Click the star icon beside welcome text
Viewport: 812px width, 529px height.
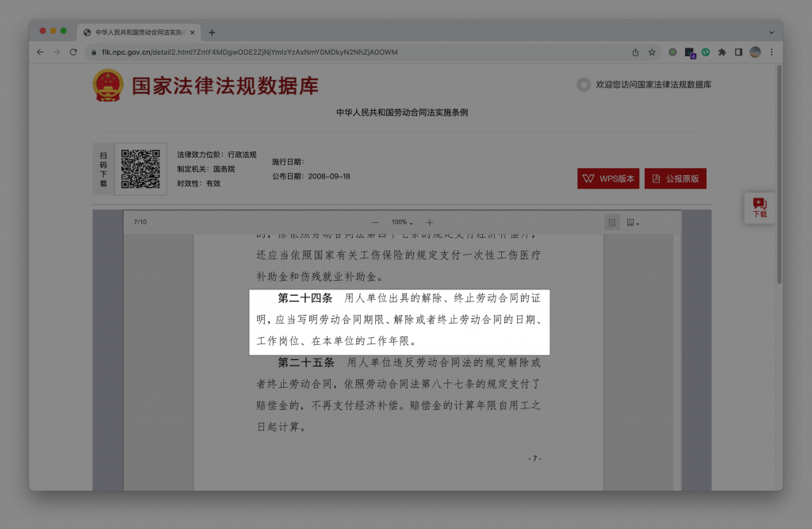coord(584,84)
